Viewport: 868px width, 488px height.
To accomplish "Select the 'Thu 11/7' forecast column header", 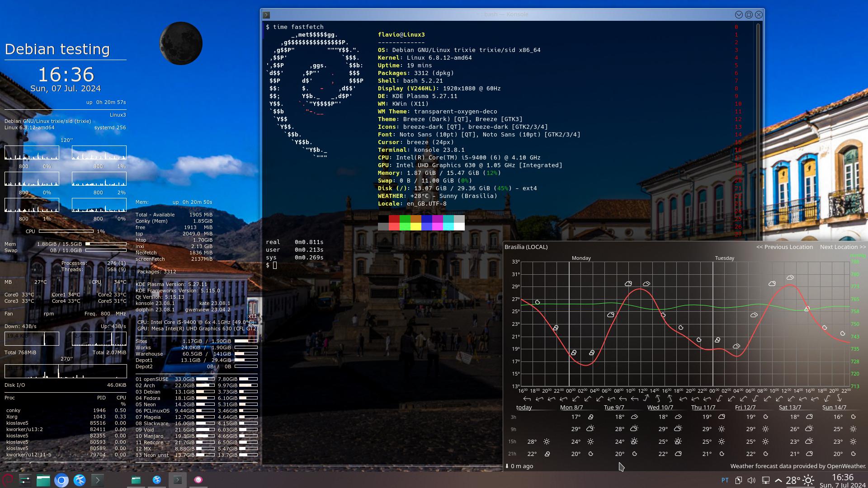I will pos(703,407).
